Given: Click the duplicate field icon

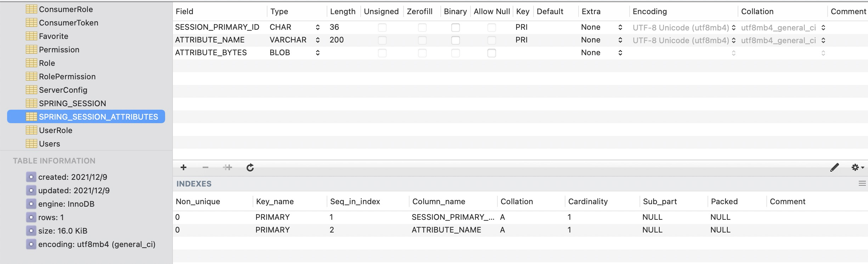Looking at the screenshot, I should click(228, 167).
